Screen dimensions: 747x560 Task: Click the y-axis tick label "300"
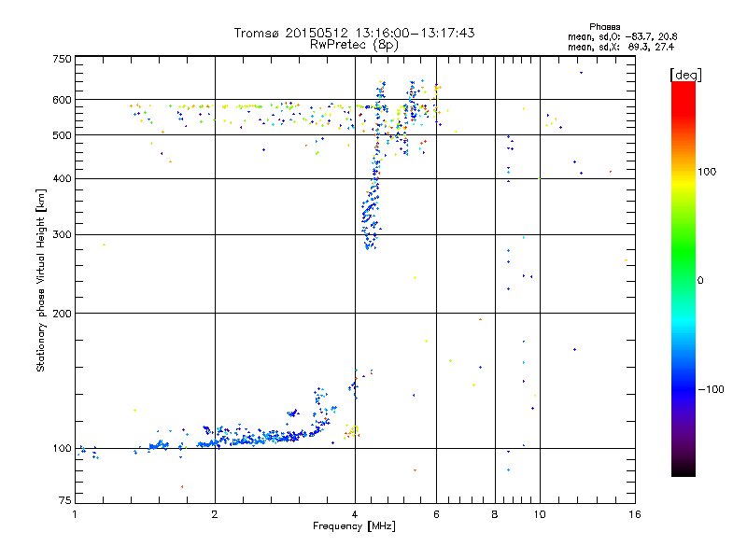tap(62, 235)
